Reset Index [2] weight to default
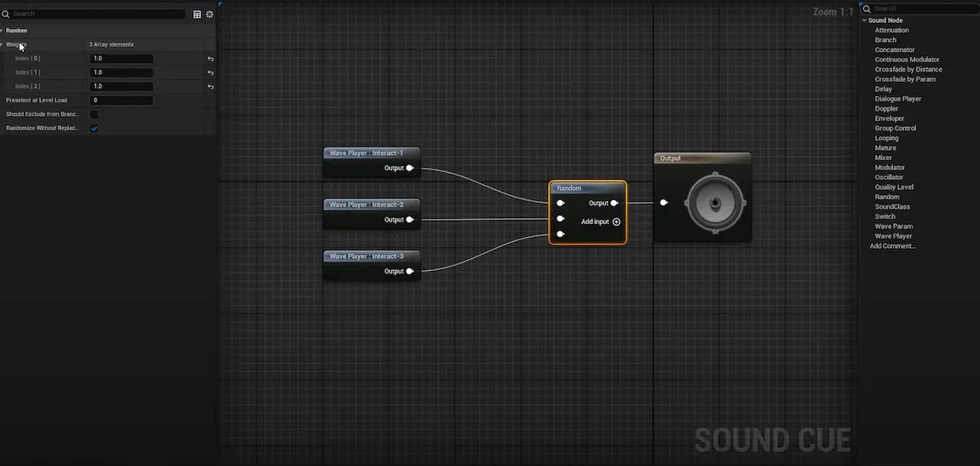This screenshot has width=980, height=466. coord(210,86)
